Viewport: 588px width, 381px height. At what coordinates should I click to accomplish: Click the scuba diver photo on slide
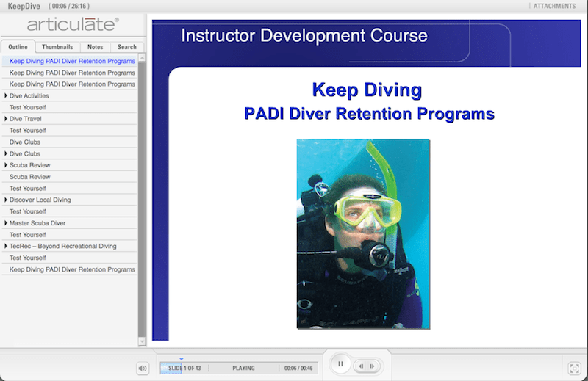tap(363, 234)
